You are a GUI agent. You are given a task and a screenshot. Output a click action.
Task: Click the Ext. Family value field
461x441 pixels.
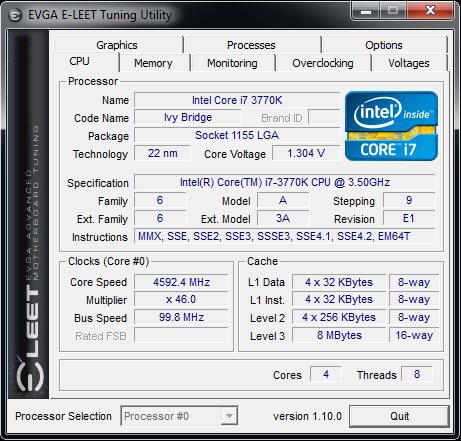[x=160, y=218]
